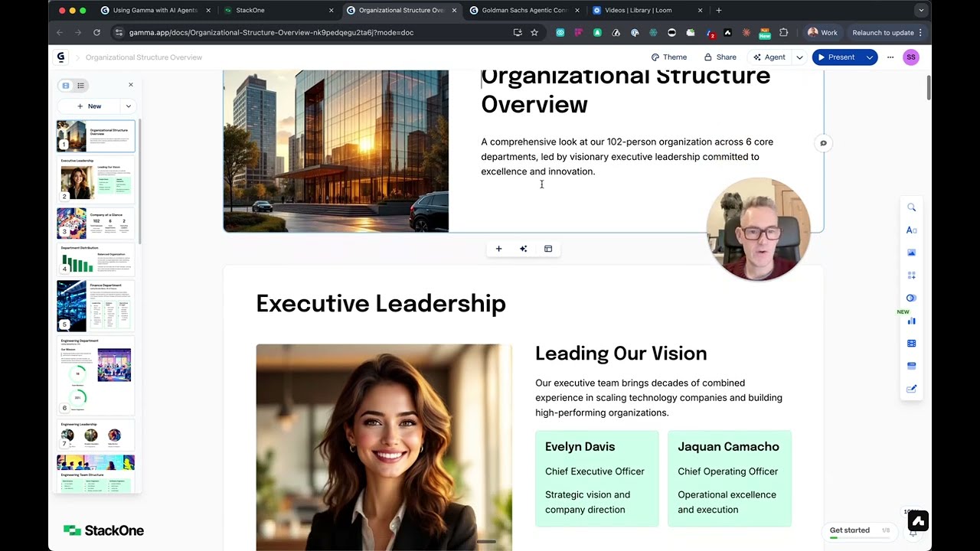980x551 pixels.
Task: Click the Jaquan Camacho card
Action: coord(730,478)
